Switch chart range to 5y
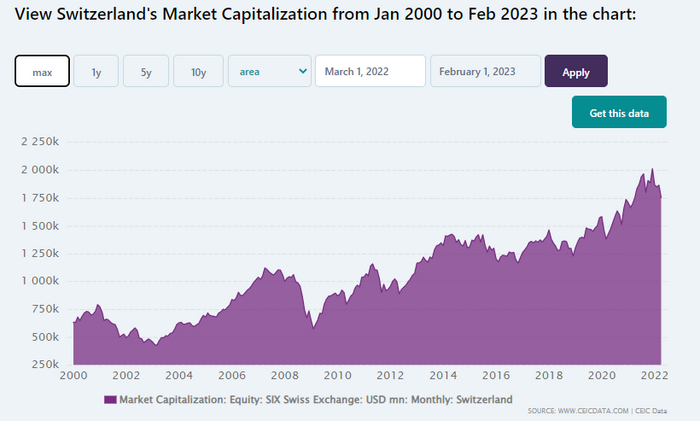 [146, 71]
